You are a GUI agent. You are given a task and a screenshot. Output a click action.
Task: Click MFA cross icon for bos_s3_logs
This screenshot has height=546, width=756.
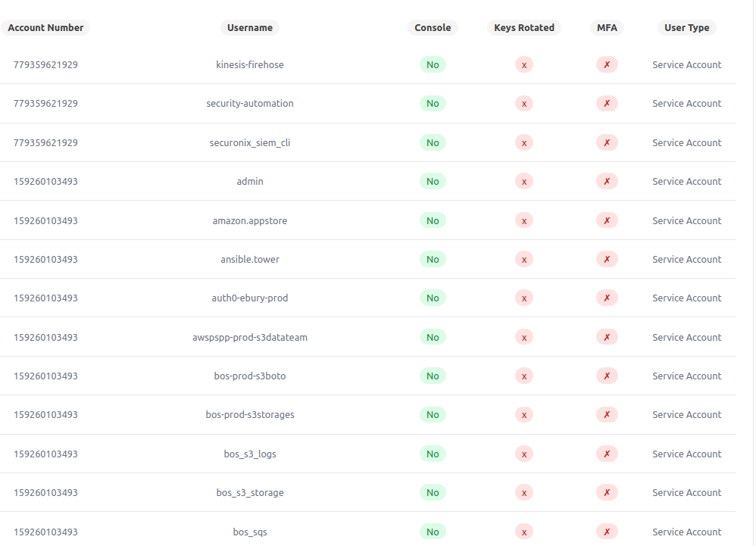[x=607, y=454]
